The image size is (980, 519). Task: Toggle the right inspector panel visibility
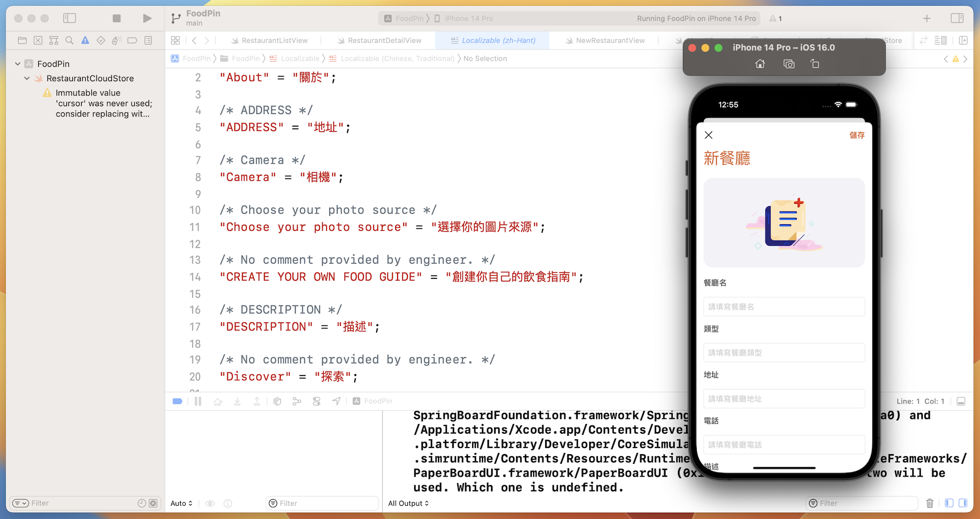(x=958, y=18)
